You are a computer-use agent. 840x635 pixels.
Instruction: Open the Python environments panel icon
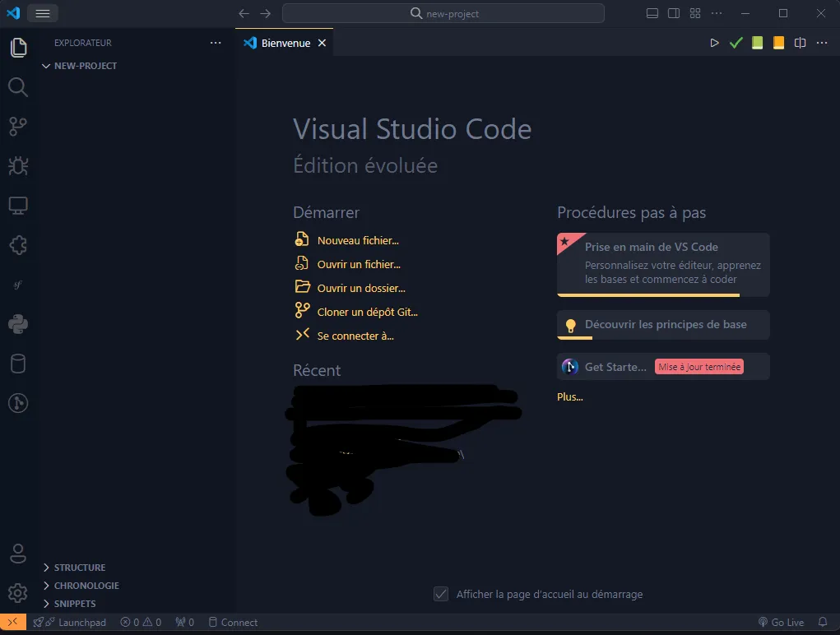[x=18, y=324]
